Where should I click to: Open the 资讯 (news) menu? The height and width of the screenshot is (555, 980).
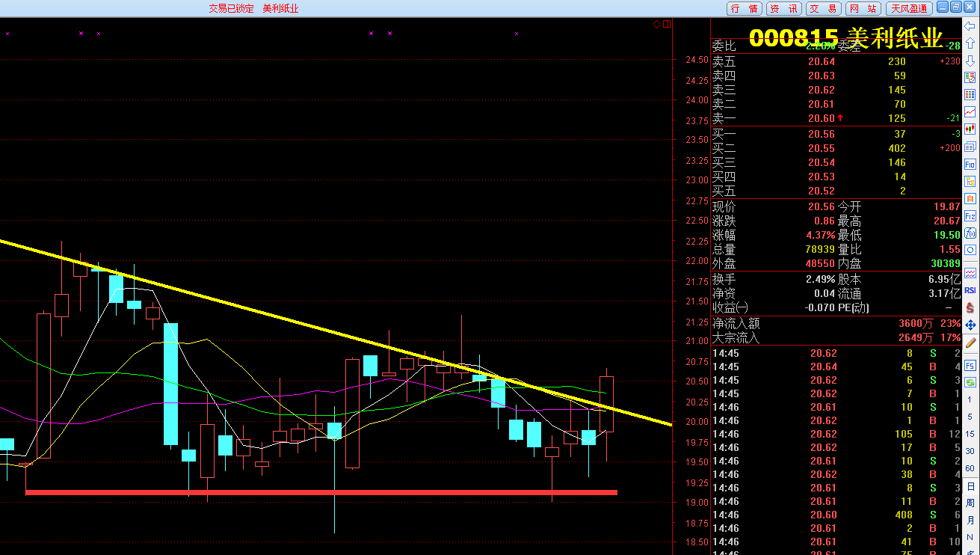click(x=784, y=8)
